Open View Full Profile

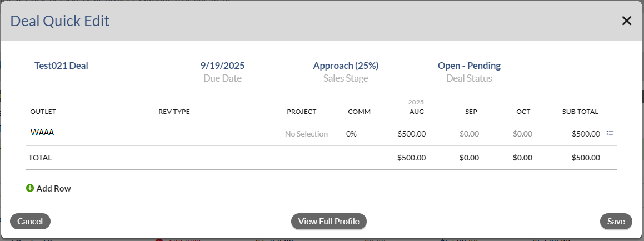coord(329,222)
